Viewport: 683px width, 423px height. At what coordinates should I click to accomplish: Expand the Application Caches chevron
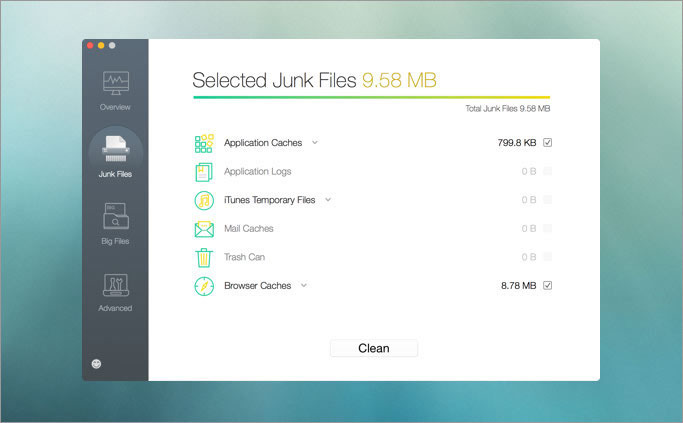(315, 142)
